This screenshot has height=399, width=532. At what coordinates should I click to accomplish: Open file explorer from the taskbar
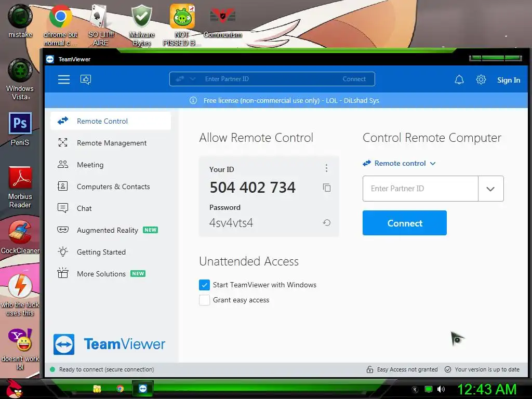97,389
